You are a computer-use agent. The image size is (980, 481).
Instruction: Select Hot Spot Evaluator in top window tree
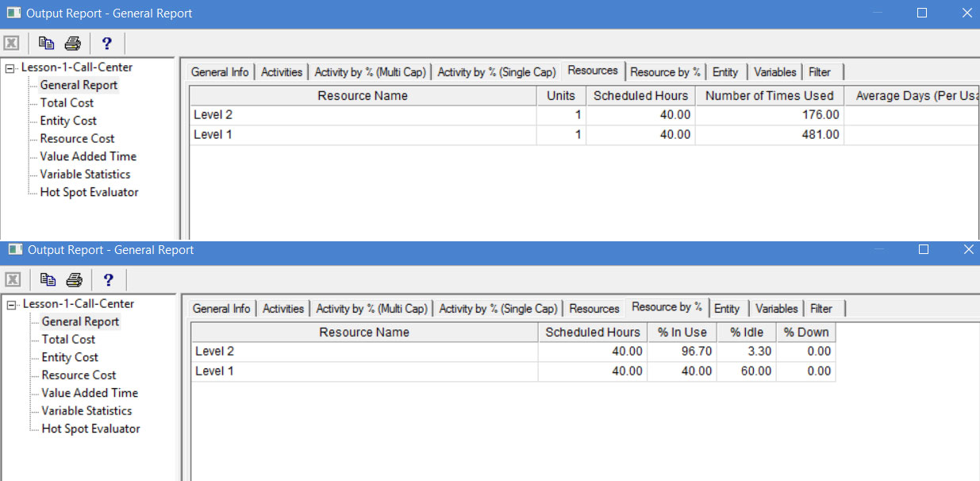pos(89,192)
